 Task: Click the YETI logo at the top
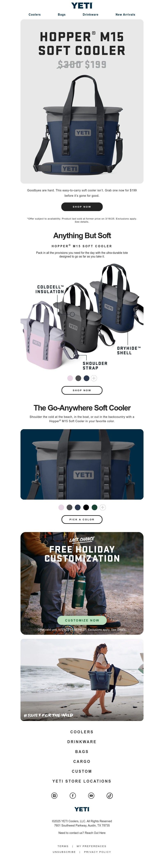pyautogui.click(x=82, y=6)
